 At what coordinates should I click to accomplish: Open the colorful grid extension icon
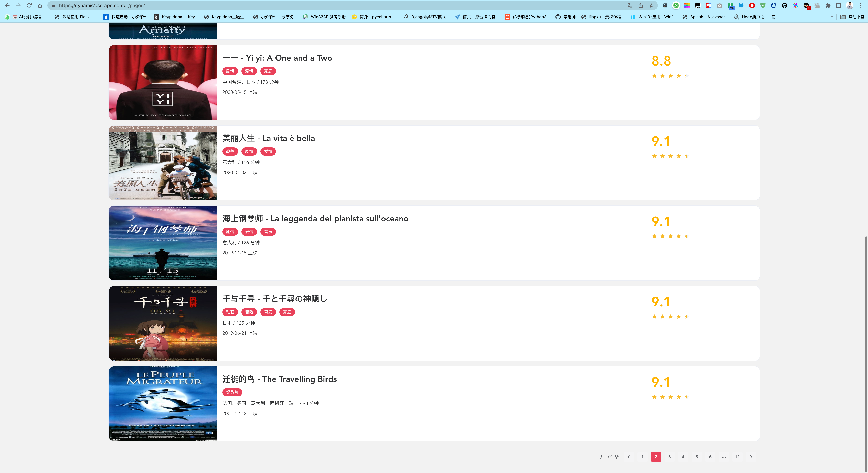tap(687, 5)
